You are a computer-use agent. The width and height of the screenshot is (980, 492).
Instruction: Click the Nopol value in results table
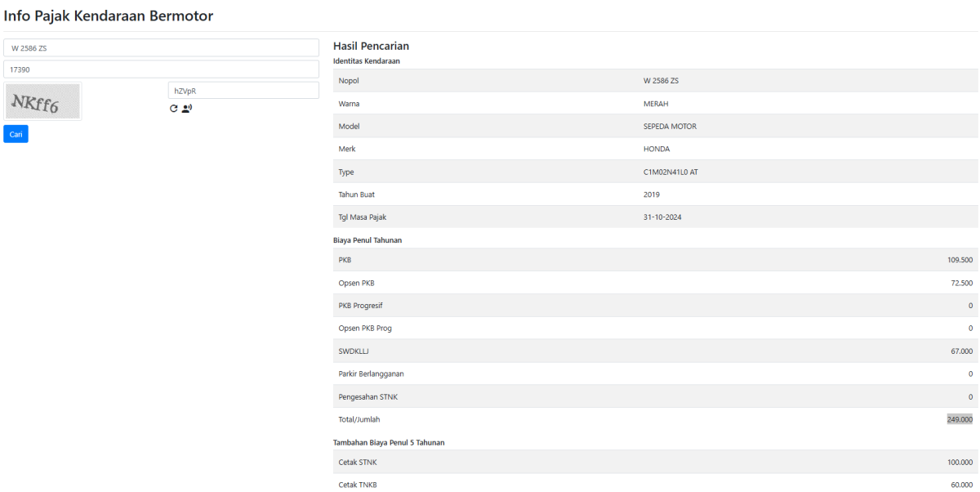point(661,81)
